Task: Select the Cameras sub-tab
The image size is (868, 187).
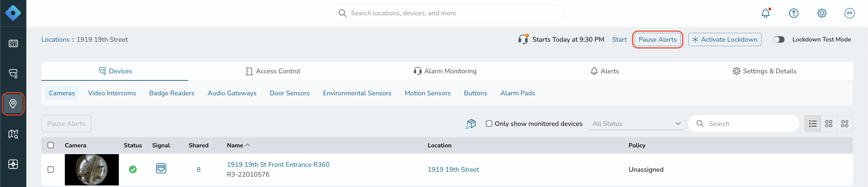Action: (62, 93)
